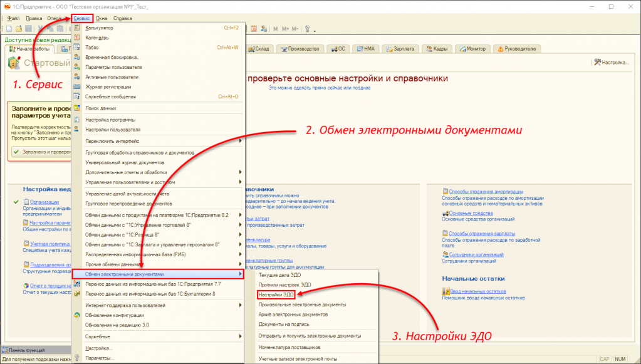The height and width of the screenshot is (364, 641).
Task: Expand Интернет-поддержка пользователей submenu
Action: 159,305
